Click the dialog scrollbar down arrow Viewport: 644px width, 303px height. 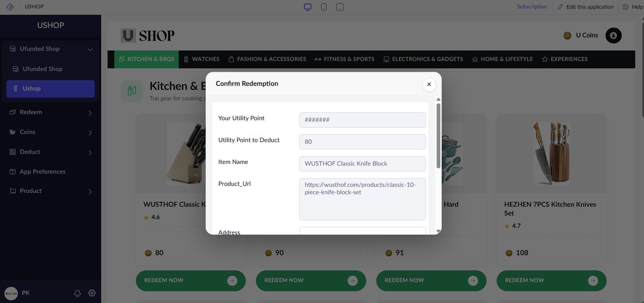point(438,231)
